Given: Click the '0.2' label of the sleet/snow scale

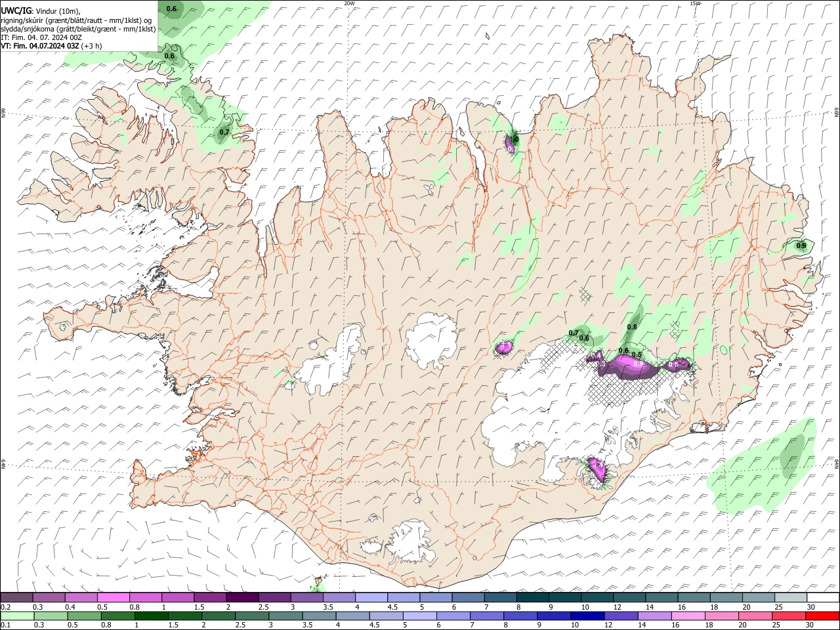Looking at the screenshot, I should 5,607.
